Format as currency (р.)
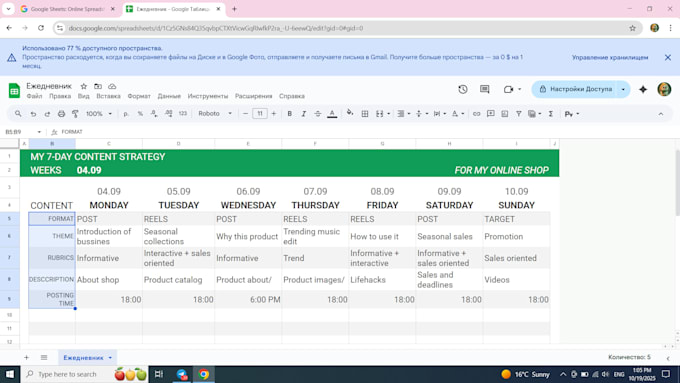Image resolution: width=680 pixels, height=383 pixels. coord(126,114)
